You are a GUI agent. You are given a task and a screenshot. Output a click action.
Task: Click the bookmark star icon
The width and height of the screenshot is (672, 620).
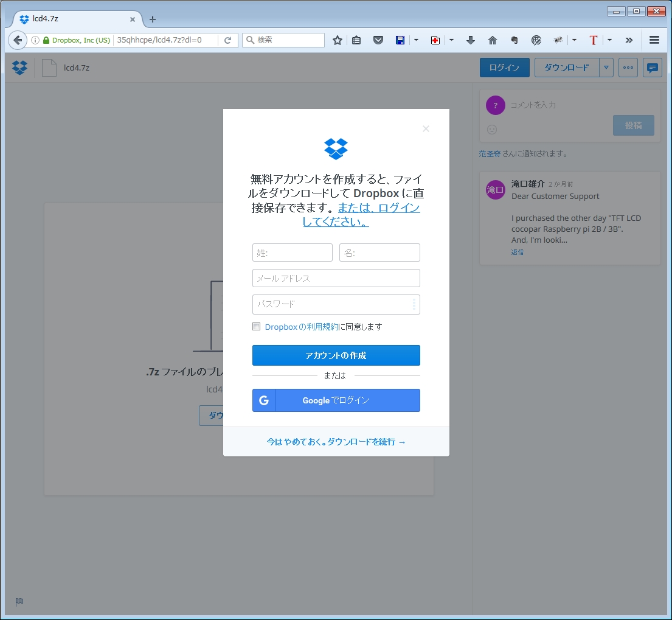[x=338, y=40]
